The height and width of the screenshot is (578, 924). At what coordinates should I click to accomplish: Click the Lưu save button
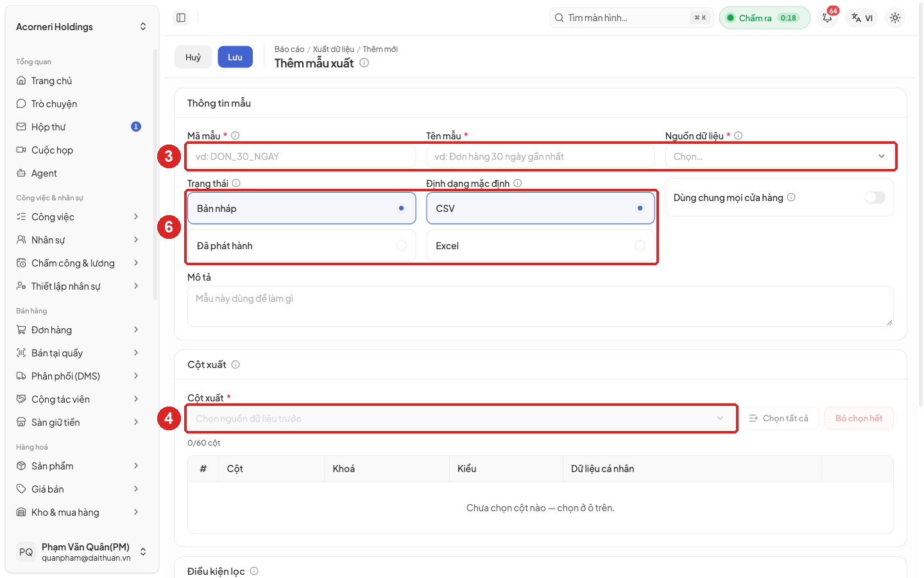235,57
